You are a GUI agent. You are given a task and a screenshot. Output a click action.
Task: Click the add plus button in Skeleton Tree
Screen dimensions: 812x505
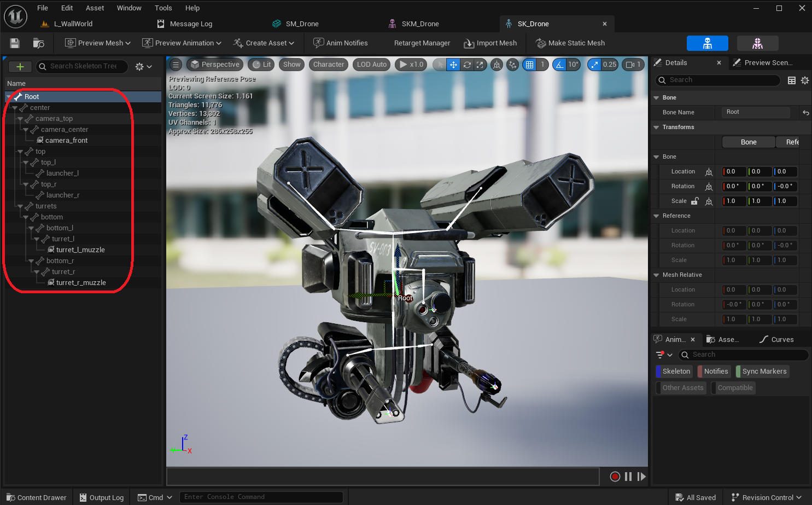point(20,66)
